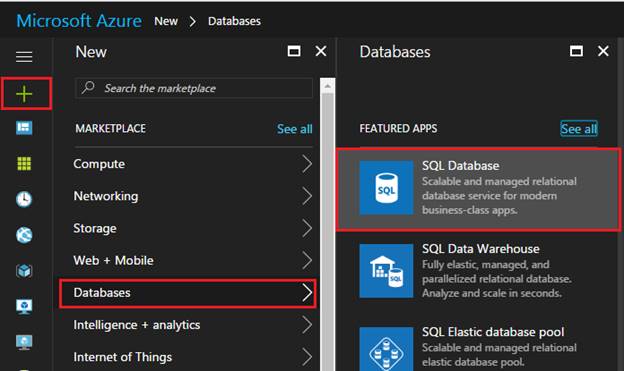
Task: Click the New blade scrollbar up arrow
Action: (328, 86)
